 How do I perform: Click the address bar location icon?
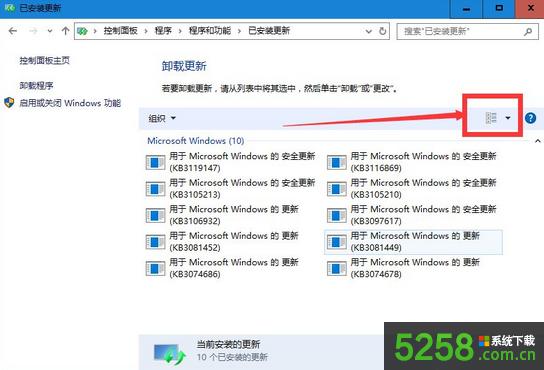point(82,31)
